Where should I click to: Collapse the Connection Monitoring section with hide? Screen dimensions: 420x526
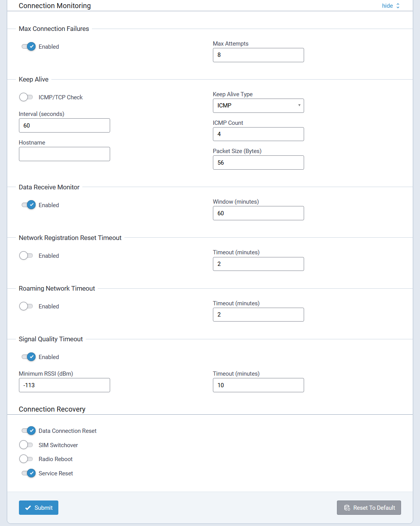(390, 6)
